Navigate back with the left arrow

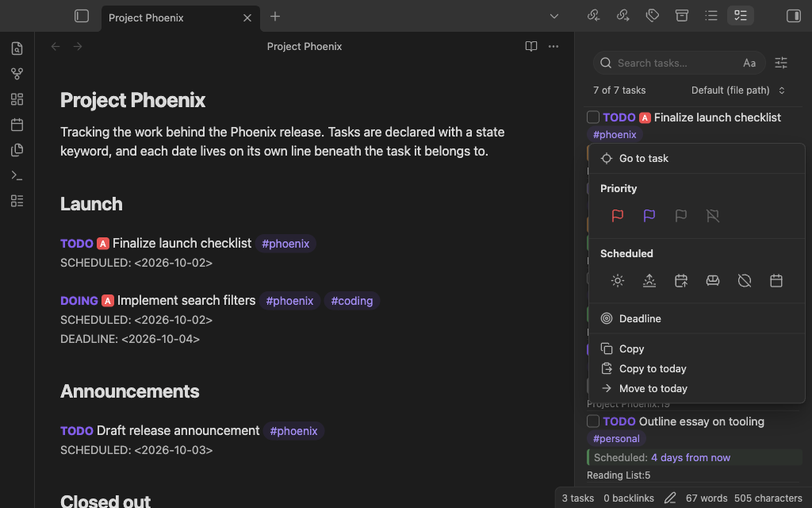pyautogui.click(x=56, y=47)
